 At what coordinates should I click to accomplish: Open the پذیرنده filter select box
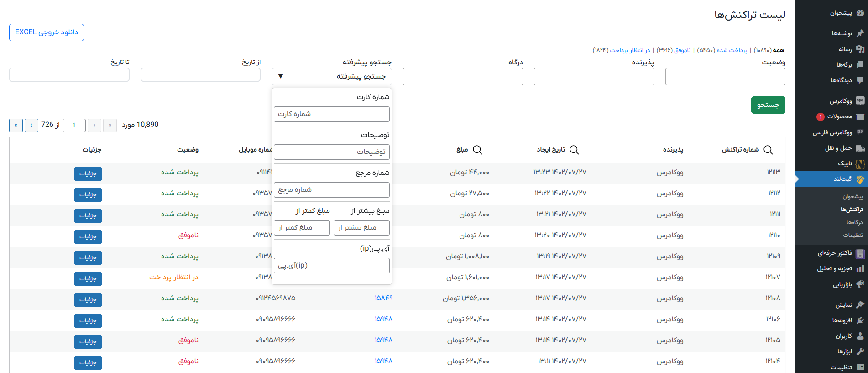(594, 77)
